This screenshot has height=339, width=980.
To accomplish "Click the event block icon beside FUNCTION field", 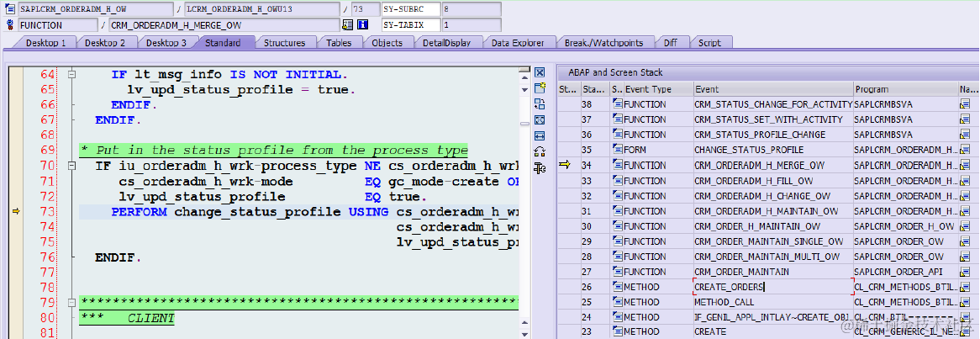I will [10, 25].
